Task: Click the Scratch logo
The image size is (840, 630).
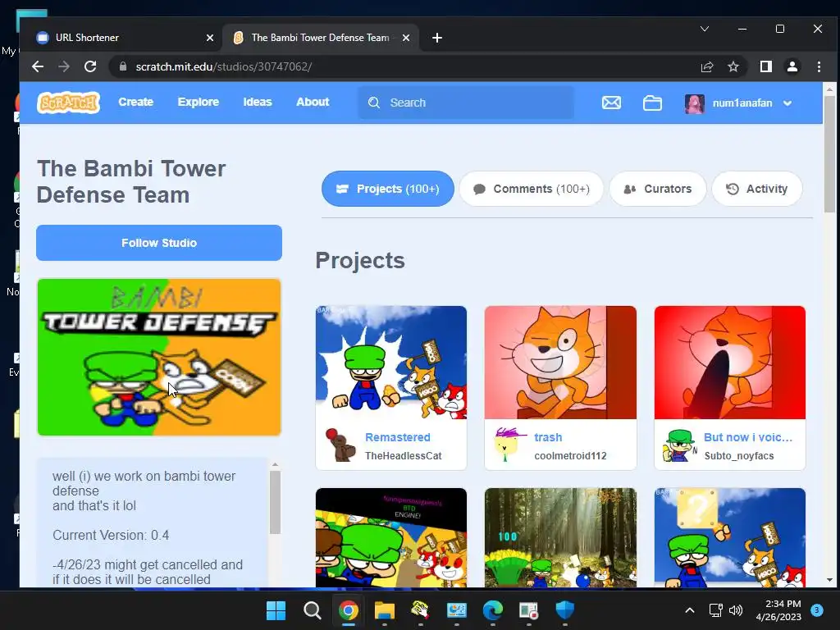Action: (x=68, y=103)
